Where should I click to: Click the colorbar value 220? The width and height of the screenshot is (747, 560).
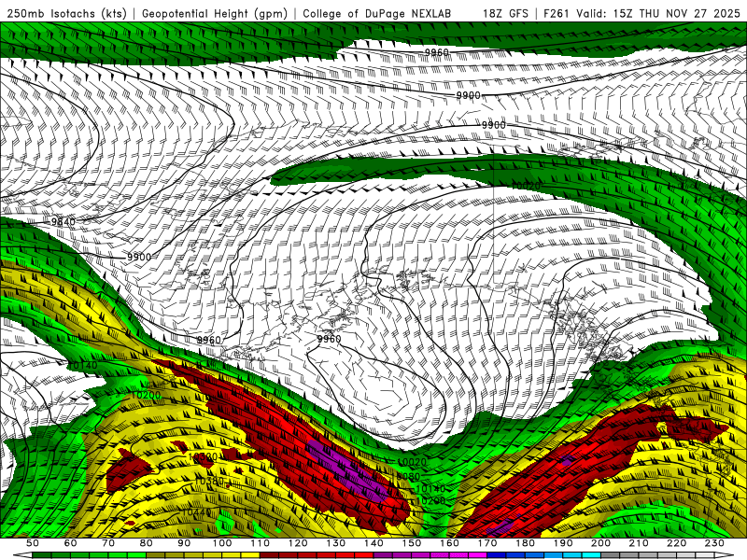676,543
